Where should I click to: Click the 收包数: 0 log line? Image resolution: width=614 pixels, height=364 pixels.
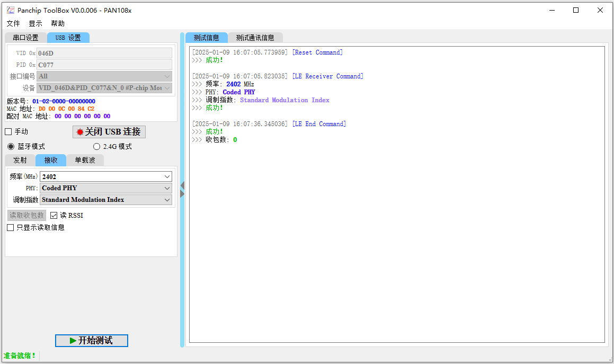click(215, 140)
